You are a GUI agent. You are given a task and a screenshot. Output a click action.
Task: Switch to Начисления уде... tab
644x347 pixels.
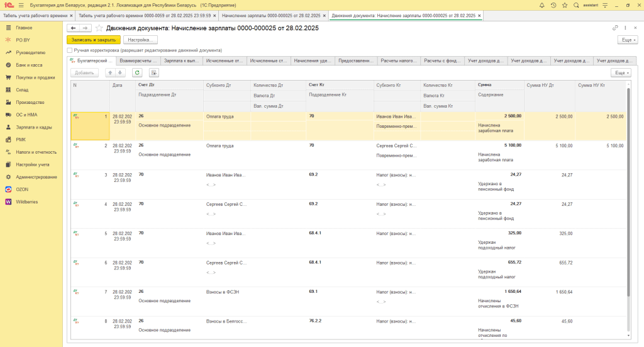coord(313,61)
